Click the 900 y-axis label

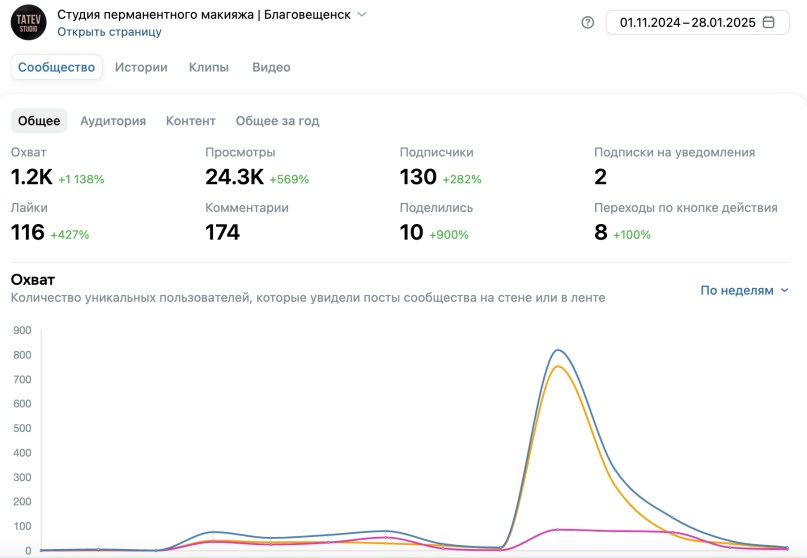tap(22, 330)
